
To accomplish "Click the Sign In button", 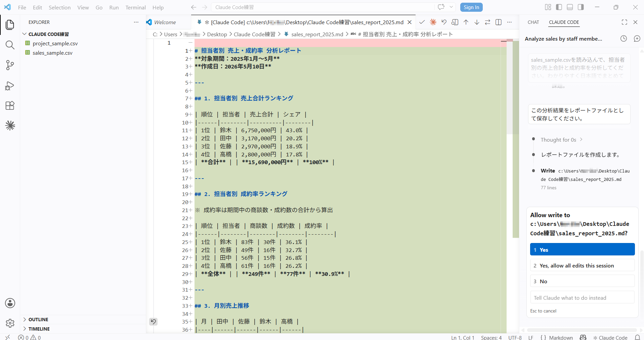I will 471,7.
